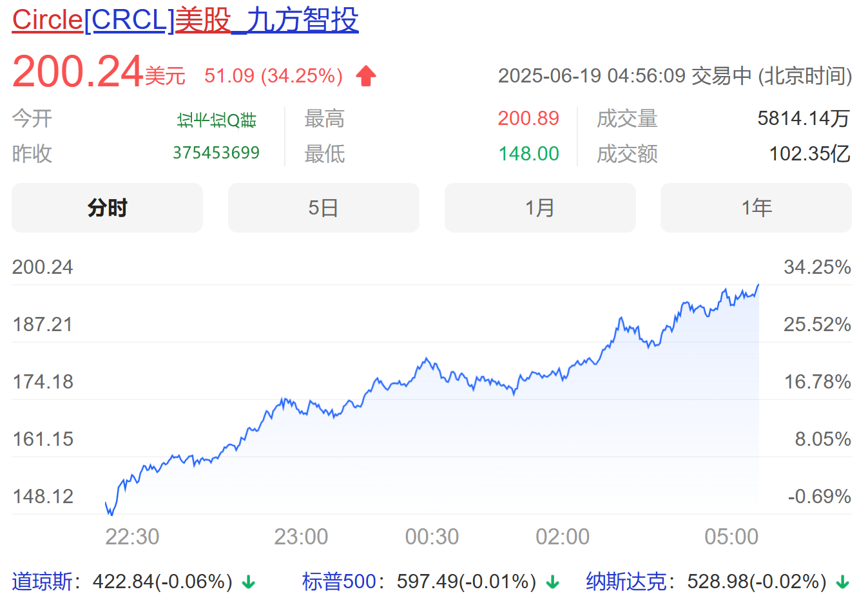This screenshot has height=603, width=868.
Task: Click the 148.12 price axis label
Action: click(43, 497)
